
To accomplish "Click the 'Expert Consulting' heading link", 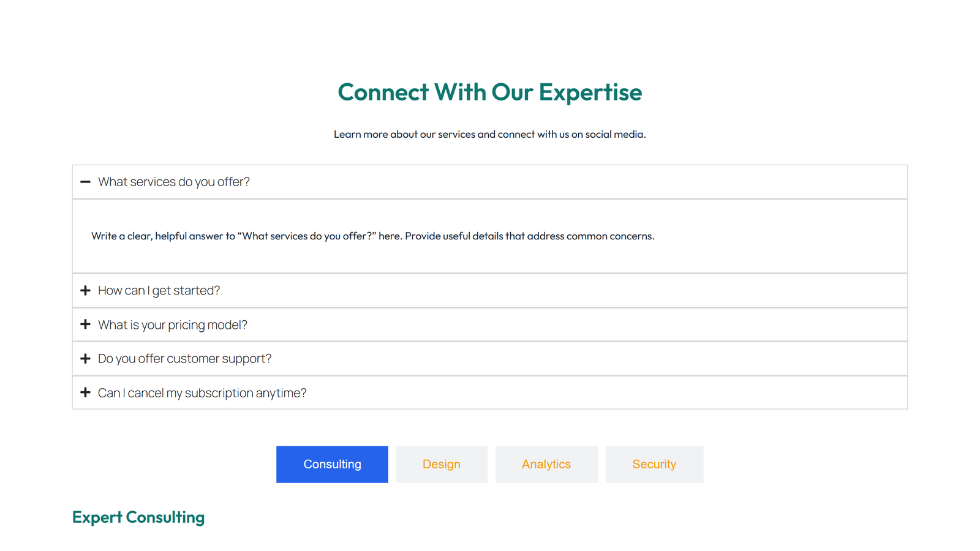I will 138,517.
